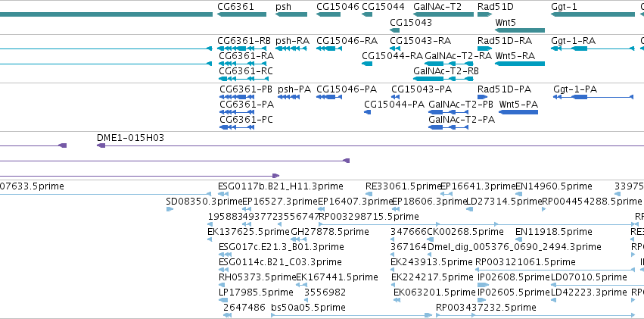Image resolution: width=644 pixels, height=319 pixels.
Task: Click the RE33061.5prime EST
Action: point(369,194)
